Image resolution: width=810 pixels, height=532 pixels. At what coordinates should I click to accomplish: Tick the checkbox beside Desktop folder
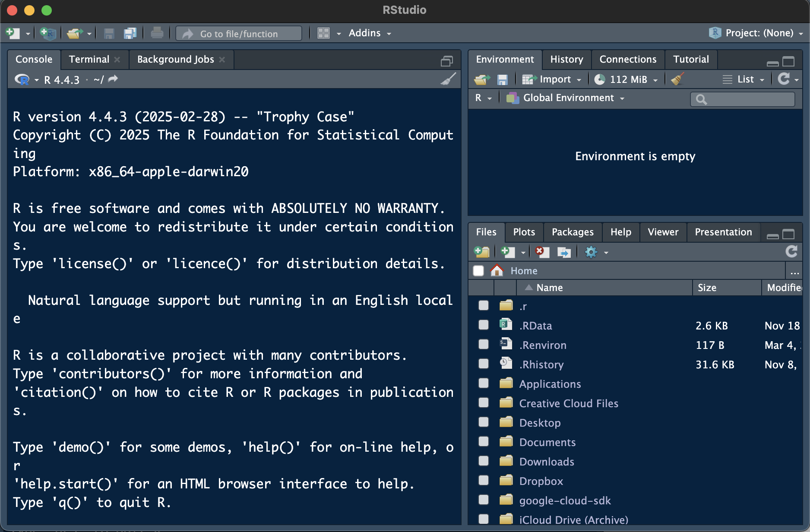click(x=484, y=422)
